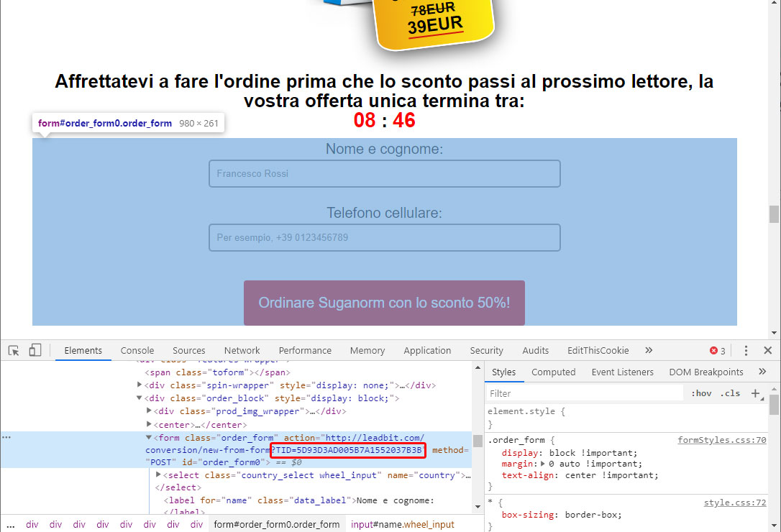Open the Console tab
Screen dimensions: 781x532
[x=137, y=351]
